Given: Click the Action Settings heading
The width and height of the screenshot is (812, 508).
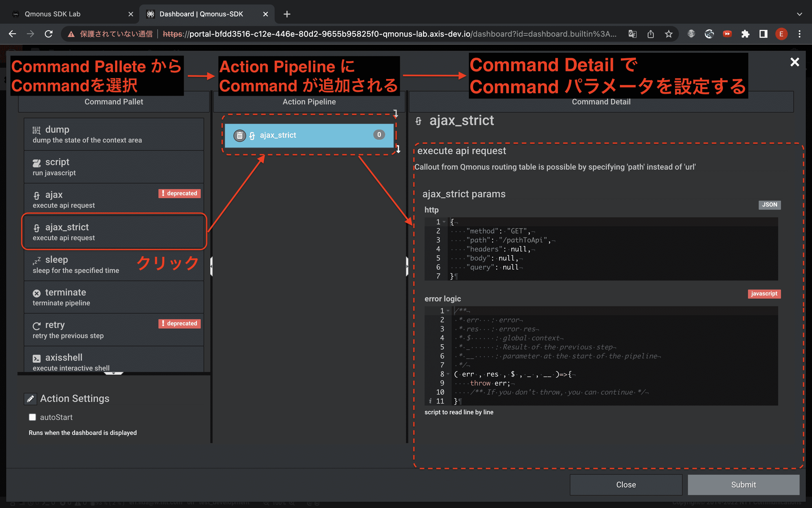Looking at the screenshot, I should (74, 398).
